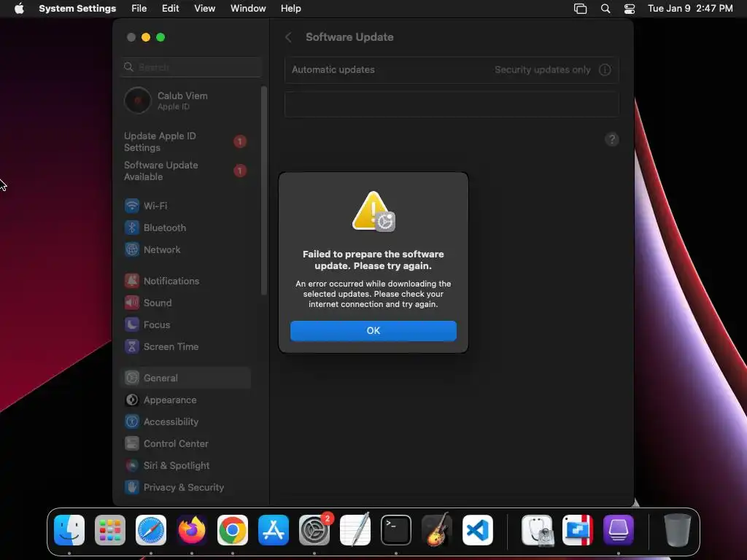Open Screen Time settings in sidebar
Image resolution: width=747 pixels, height=560 pixels.
(x=186, y=346)
